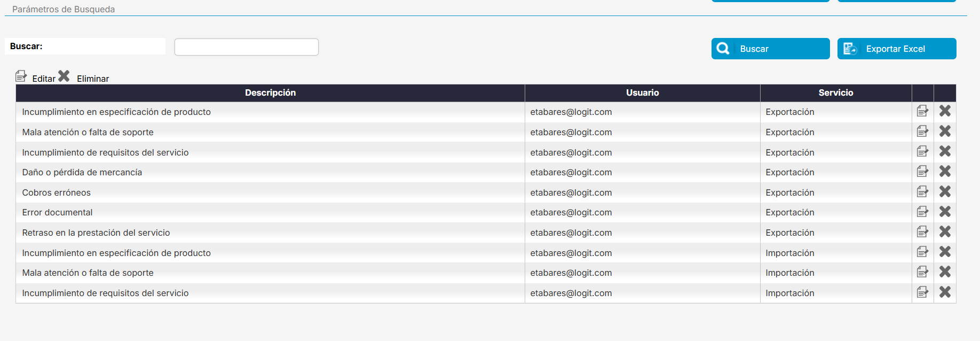The width and height of the screenshot is (980, 341).
Task: Click the 'Buscar:' field label
Action: coord(26,46)
